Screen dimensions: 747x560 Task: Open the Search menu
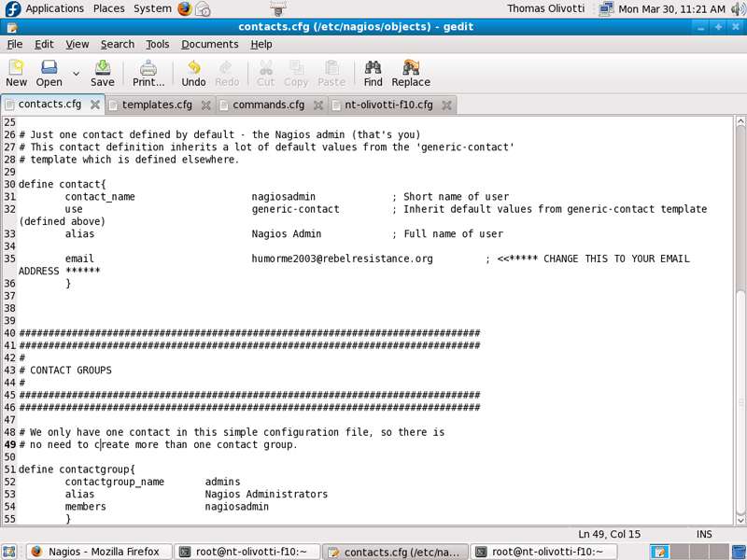coord(118,44)
